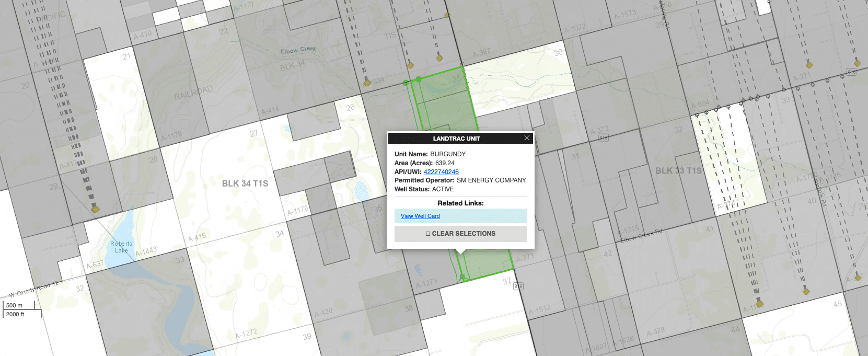The width and height of the screenshot is (868, 356).
Task: Select the BLK 33 T1S block label
Action: (x=678, y=171)
